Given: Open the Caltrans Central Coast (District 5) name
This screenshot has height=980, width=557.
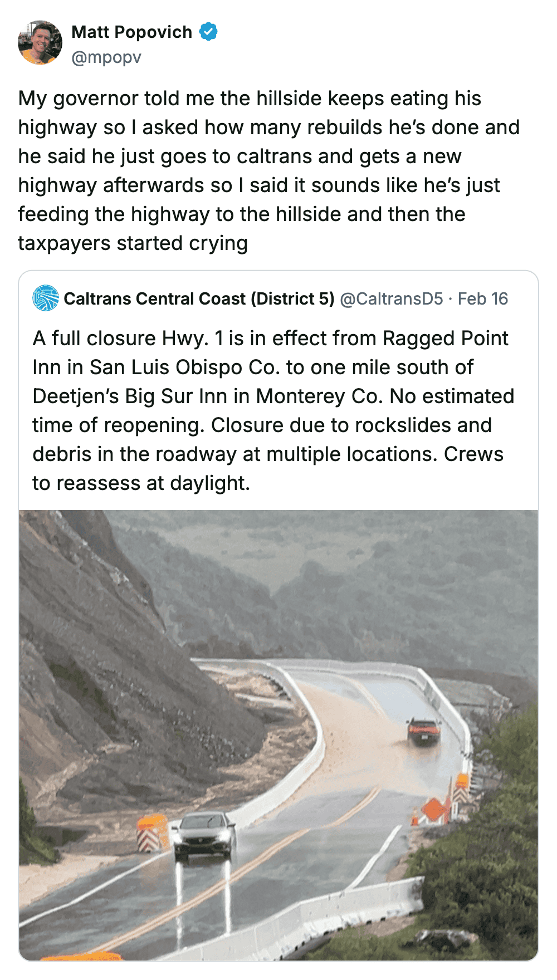Looking at the screenshot, I should click(199, 298).
